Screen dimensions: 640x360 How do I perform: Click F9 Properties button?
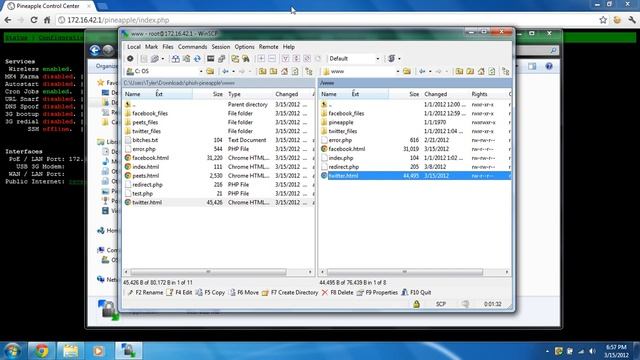coord(377,293)
